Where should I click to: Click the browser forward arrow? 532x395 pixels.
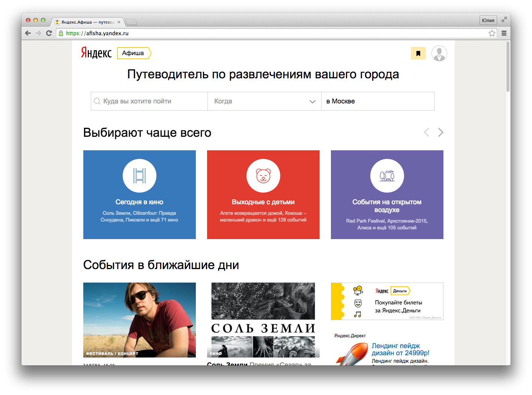click(x=38, y=33)
